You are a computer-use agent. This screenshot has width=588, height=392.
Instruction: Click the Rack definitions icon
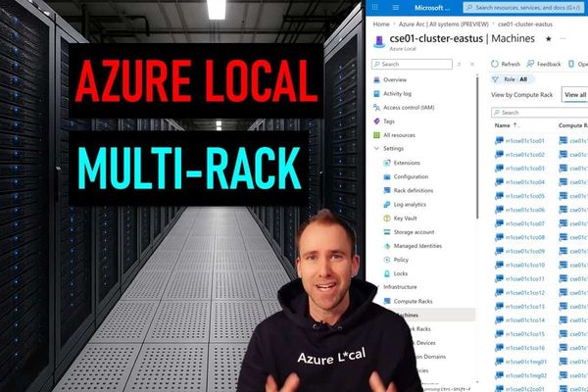coord(387,190)
